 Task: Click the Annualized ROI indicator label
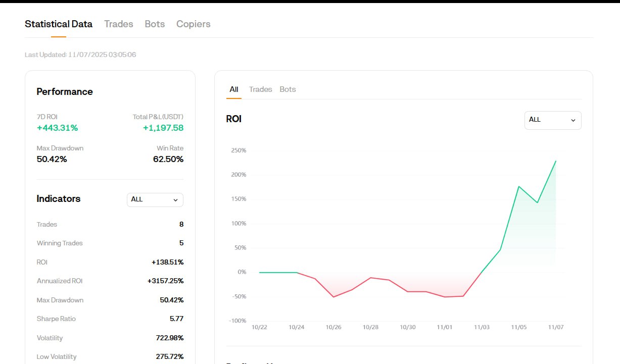(60, 281)
